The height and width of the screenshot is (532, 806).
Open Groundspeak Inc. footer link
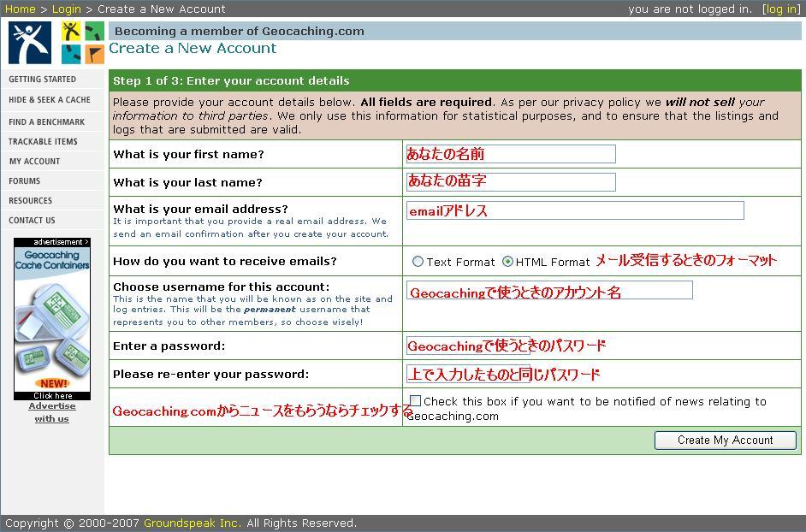193,523
